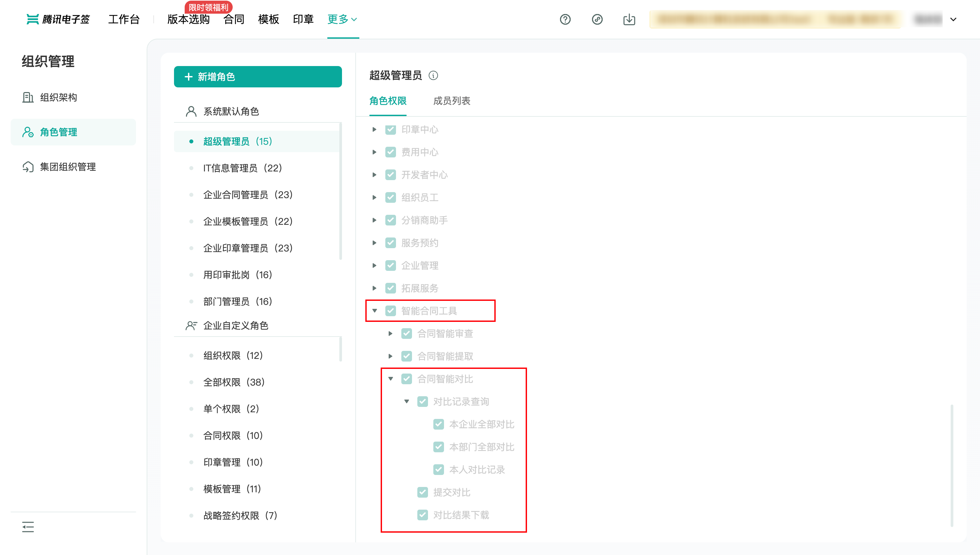This screenshot has height=555, width=980.
Task: Collapse sidebar with bottom-left menu icon
Action: coord(28,527)
